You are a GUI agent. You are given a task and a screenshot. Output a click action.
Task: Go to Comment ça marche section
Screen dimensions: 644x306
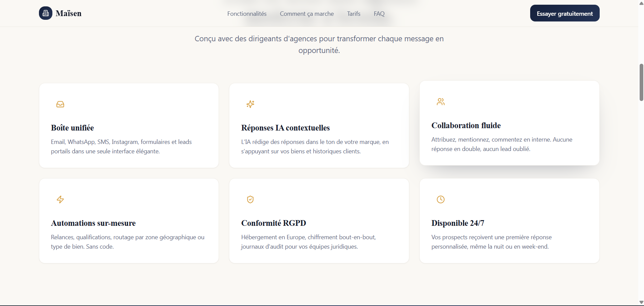307,14
